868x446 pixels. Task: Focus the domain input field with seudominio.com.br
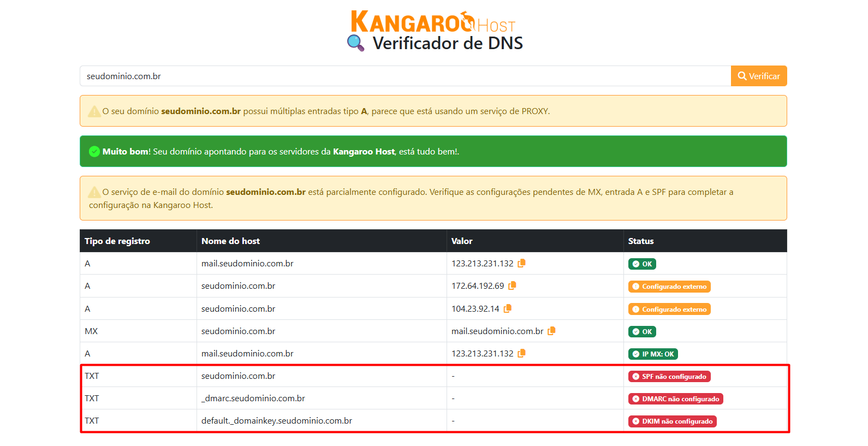405,76
